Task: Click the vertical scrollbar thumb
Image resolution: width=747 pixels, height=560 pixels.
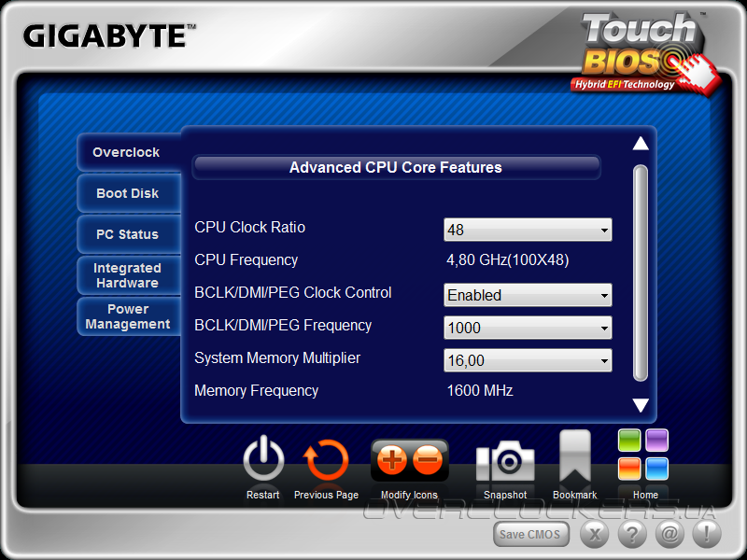Action: [x=641, y=273]
